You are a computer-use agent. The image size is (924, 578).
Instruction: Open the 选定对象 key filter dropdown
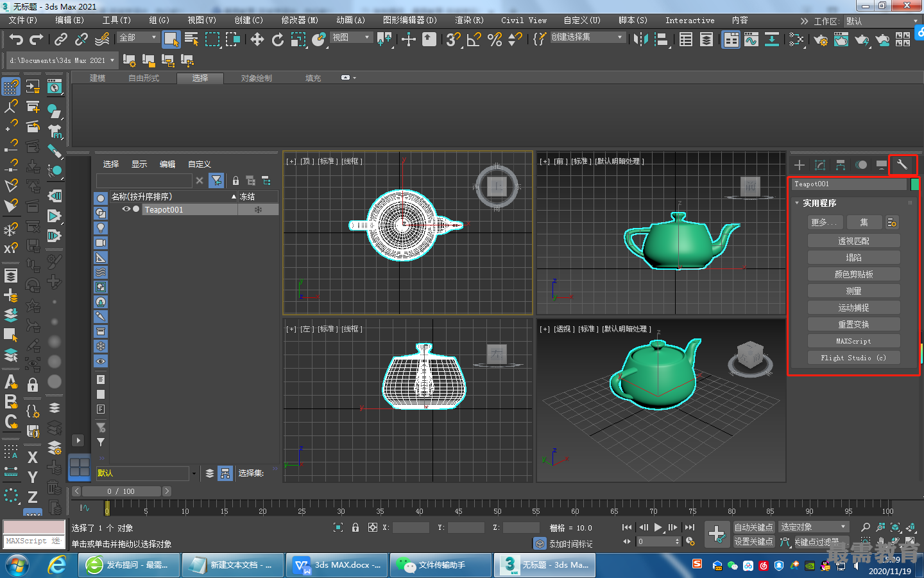pos(814,527)
